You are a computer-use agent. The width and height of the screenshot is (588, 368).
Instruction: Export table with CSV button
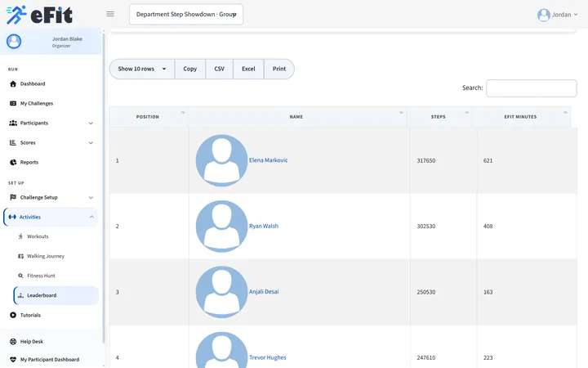click(220, 69)
